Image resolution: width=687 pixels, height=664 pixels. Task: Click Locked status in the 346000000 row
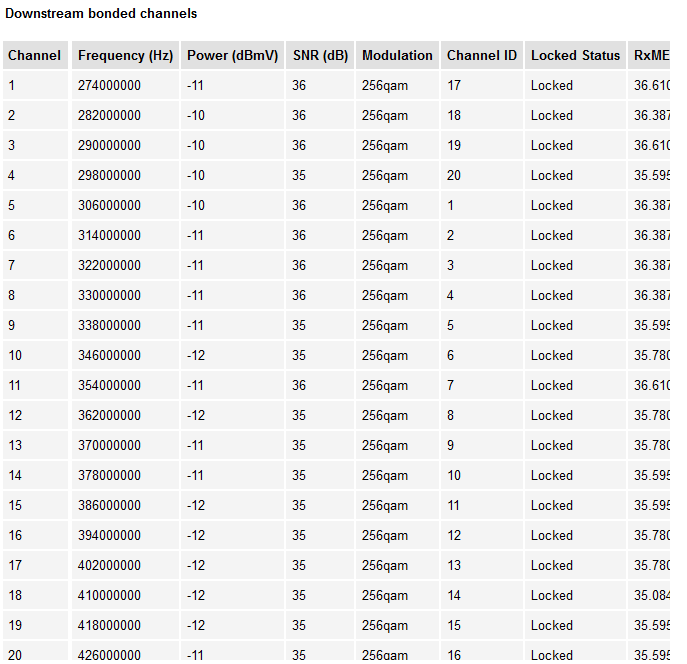[x=552, y=356]
